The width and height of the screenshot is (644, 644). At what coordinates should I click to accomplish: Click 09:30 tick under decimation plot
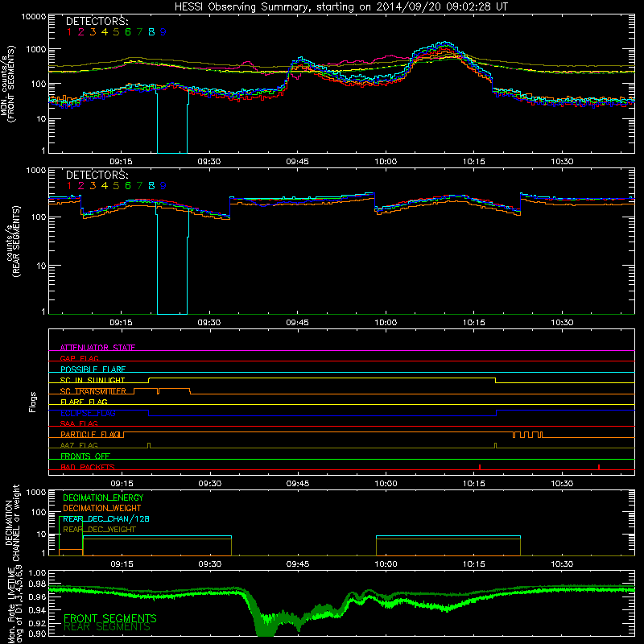[x=210, y=563]
